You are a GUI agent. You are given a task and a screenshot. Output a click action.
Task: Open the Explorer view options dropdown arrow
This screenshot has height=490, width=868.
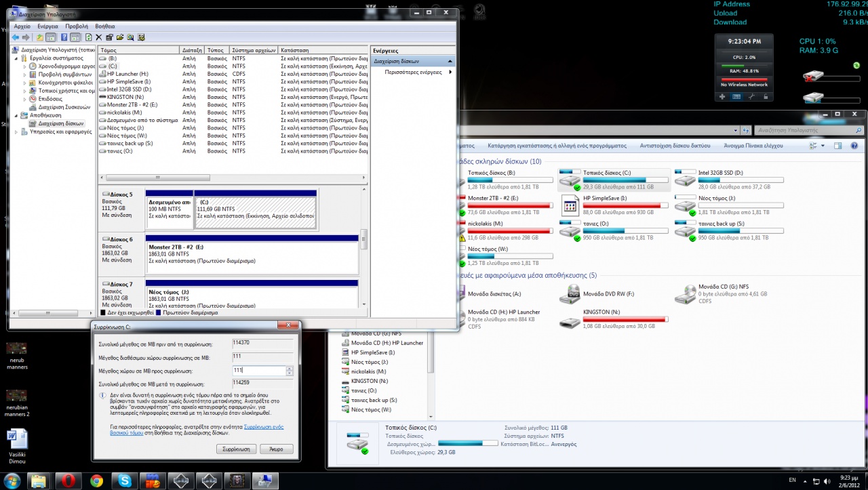(823, 146)
